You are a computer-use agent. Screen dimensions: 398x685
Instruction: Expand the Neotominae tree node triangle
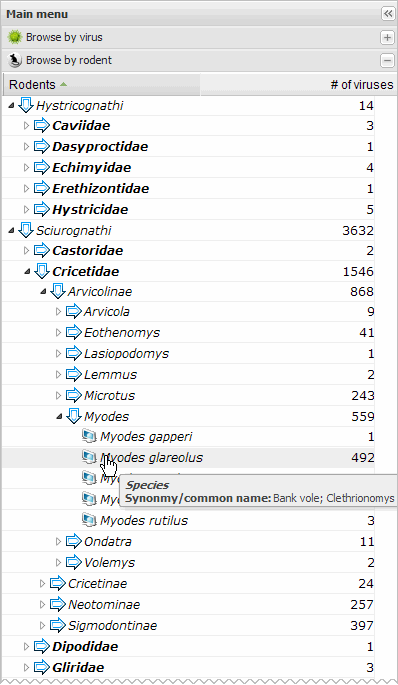pos(42,604)
